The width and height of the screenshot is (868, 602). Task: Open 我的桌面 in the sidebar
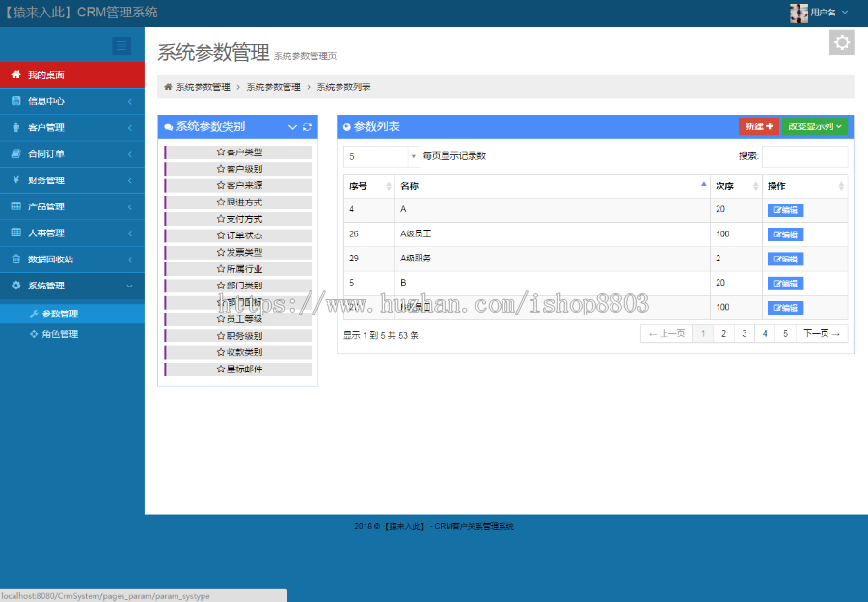point(72,74)
